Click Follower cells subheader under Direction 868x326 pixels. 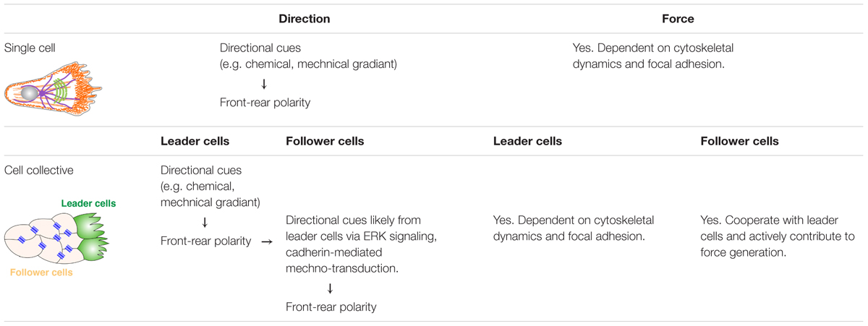325,142
